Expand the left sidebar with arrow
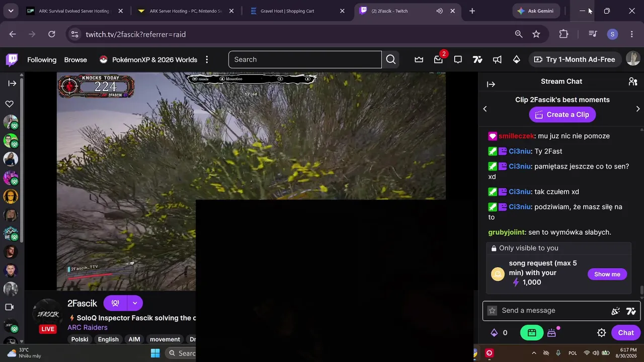The height and width of the screenshot is (362, 644). coord(12,83)
